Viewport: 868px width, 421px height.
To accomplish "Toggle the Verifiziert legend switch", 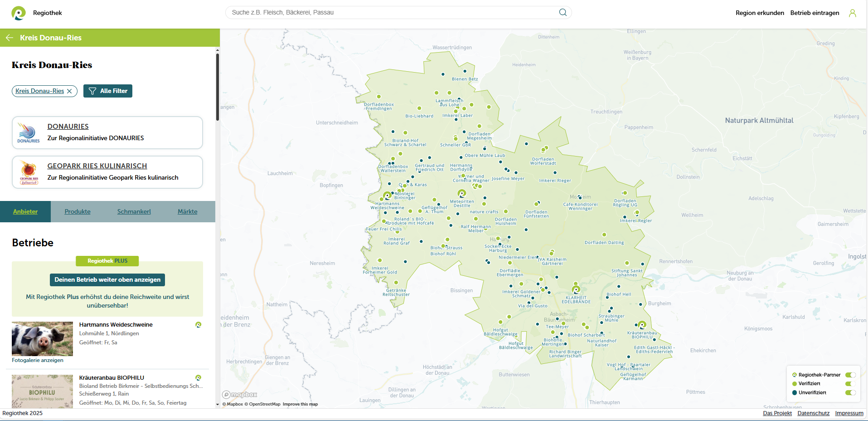I will [x=850, y=384].
